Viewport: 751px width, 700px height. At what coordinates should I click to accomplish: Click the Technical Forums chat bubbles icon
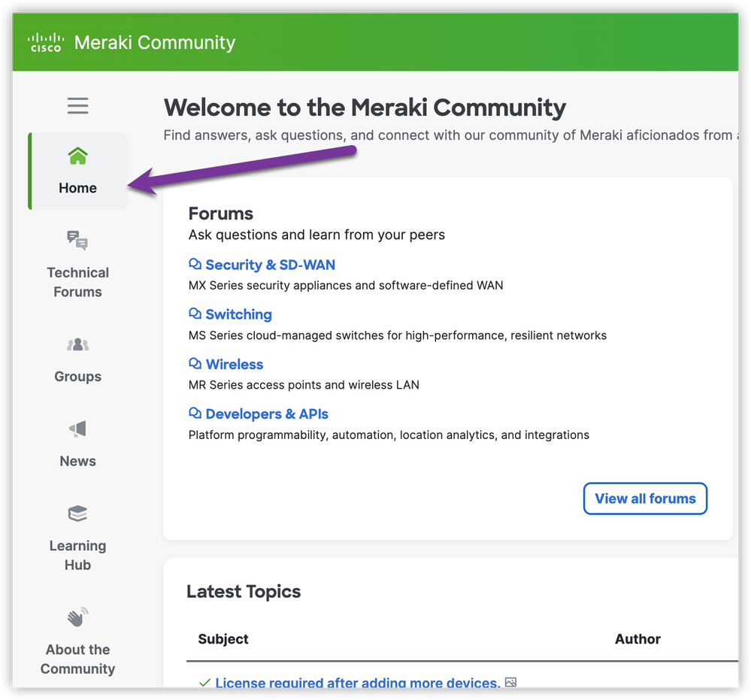[77, 241]
